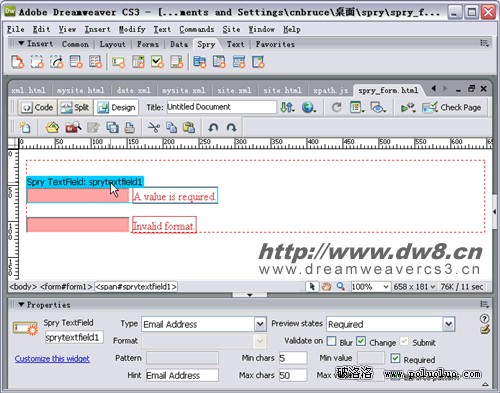
Task: Select the Hand tool in status bar
Action: click(326, 286)
